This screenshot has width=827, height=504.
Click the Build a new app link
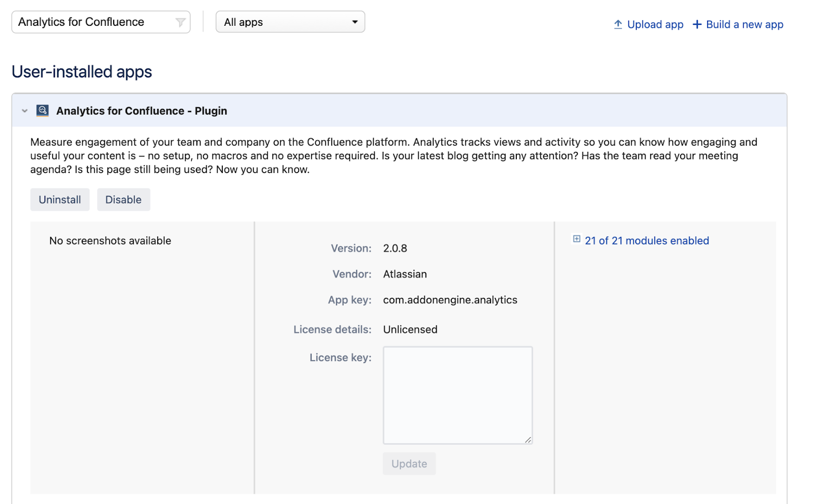click(x=744, y=24)
